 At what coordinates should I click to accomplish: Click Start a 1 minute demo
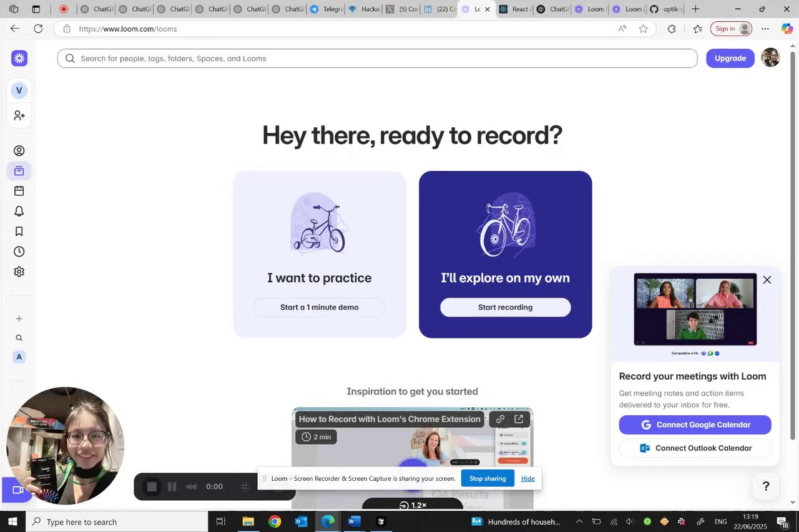click(x=319, y=307)
